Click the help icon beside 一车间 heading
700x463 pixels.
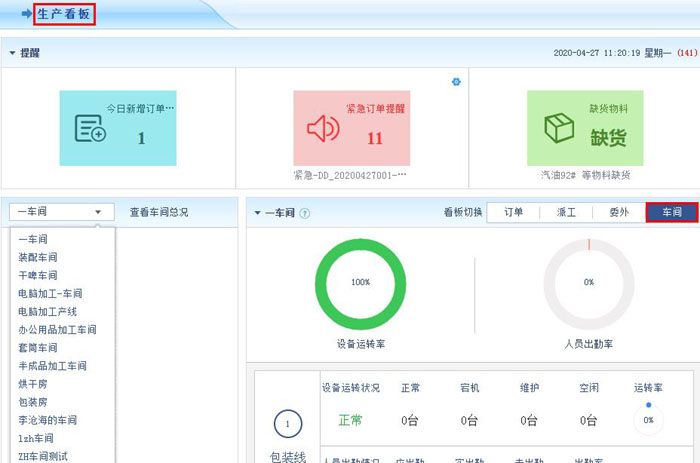tap(305, 213)
